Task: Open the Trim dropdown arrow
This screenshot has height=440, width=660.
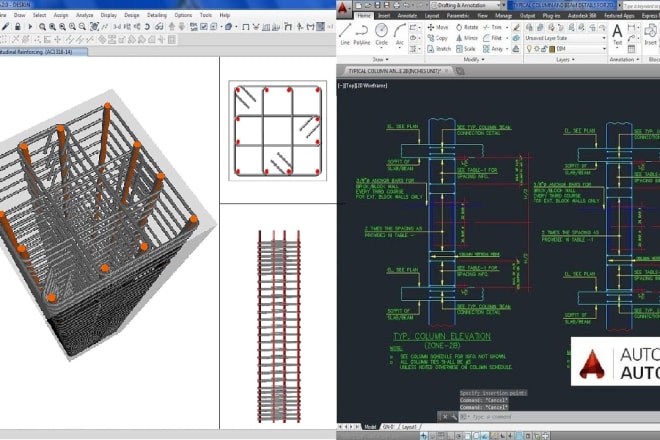Action: tap(507, 27)
